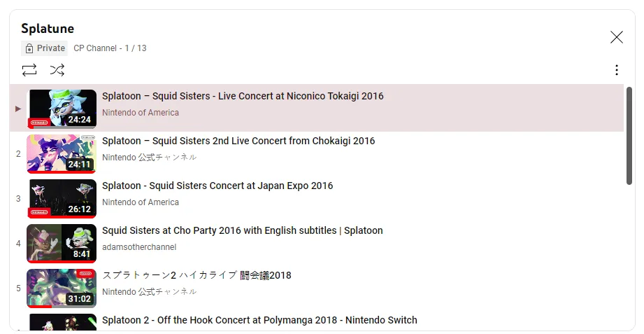Toggle shuffle playlist button
This screenshot has height=334, width=644.
click(57, 70)
